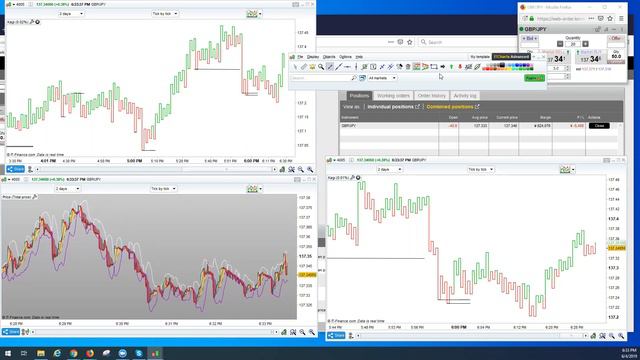The height and width of the screenshot is (360, 640).
Task: Click Close button for GBP/JPY position
Action: point(599,126)
